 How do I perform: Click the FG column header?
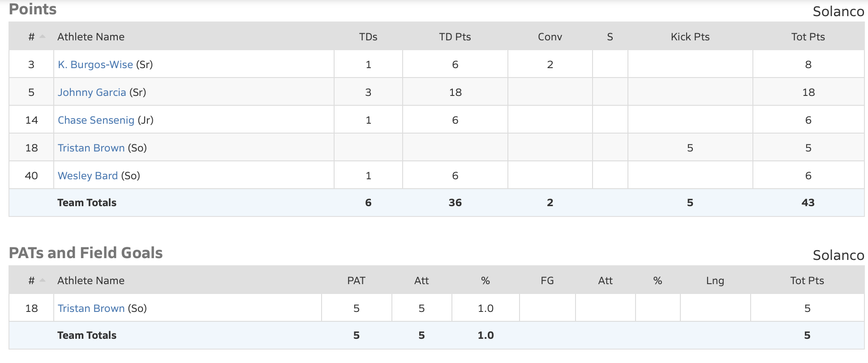pos(547,281)
